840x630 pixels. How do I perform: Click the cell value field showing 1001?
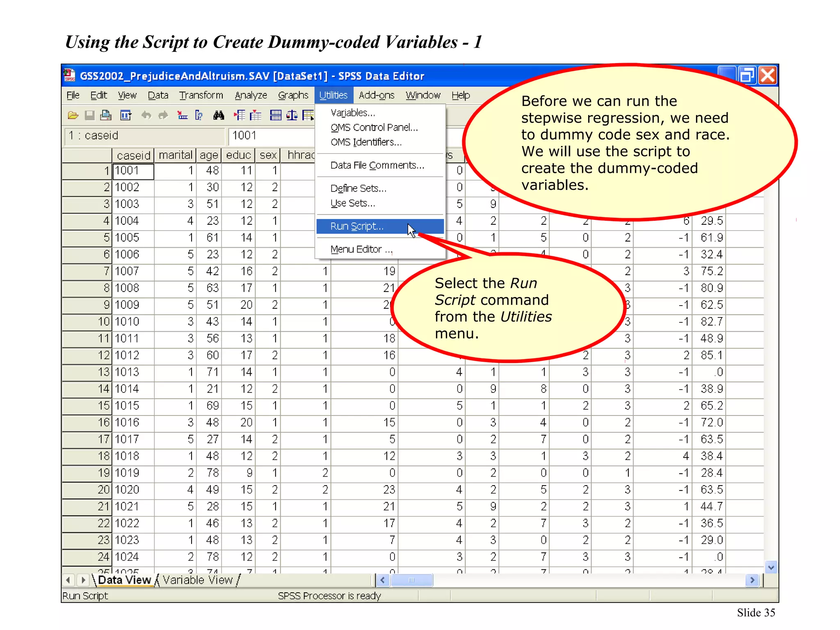point(271,136)
